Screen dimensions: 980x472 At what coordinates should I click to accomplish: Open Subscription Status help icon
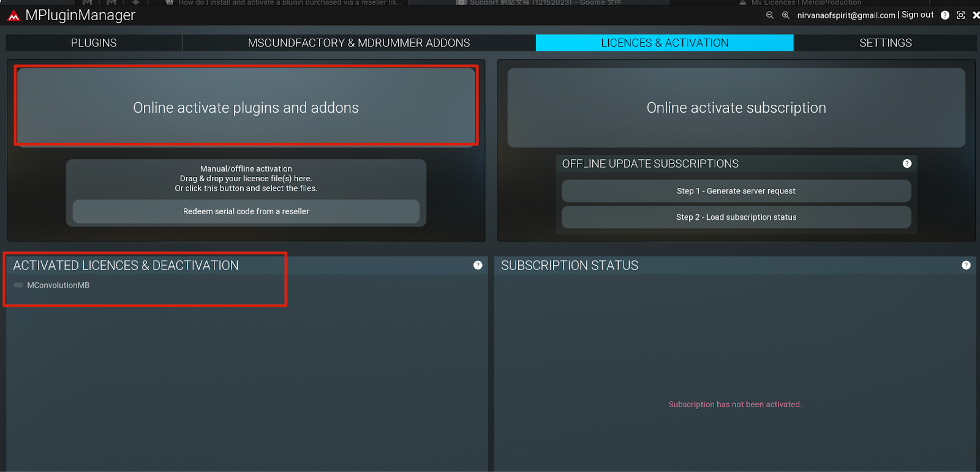point(966,265)
